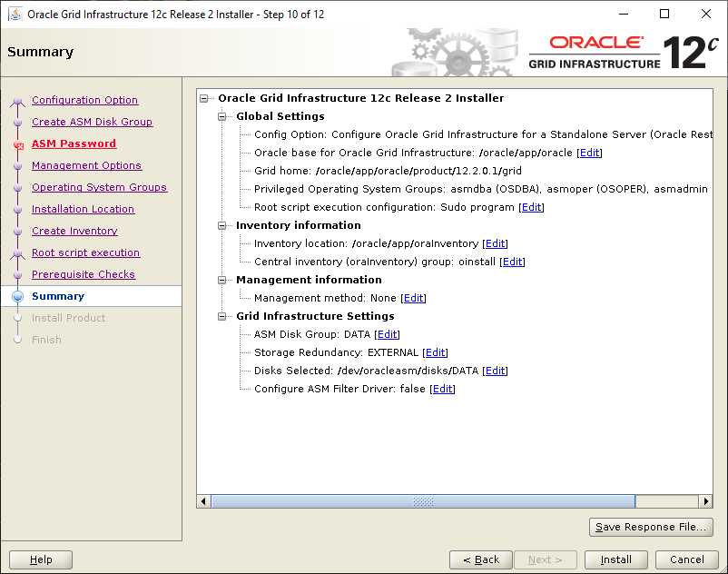Collapse the Grid Infrastructure Settings section

[x=222, y=316]
